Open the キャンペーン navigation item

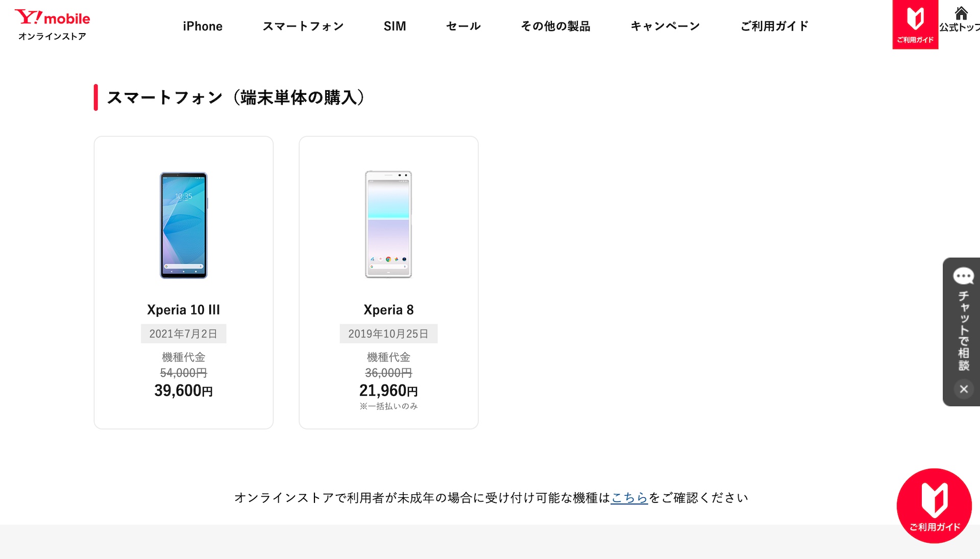(665, 26)
